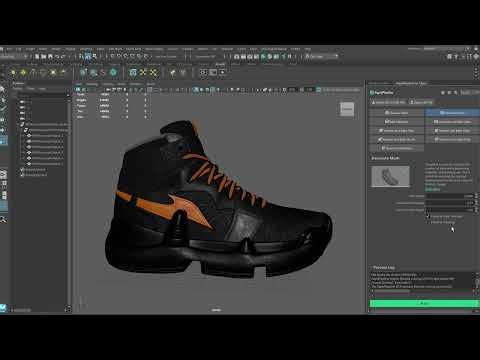
Task: Open the viewport Panels menu
Action: click(x=151, y=84)
